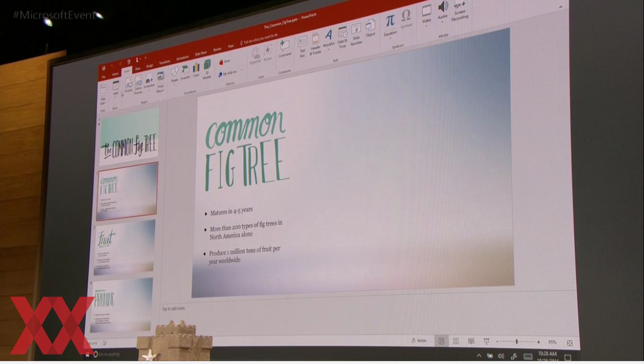The width and height of the screenshot is (644, 364).
Task: Save the presentation from quick access toolbar
Action: pos(104,68)
